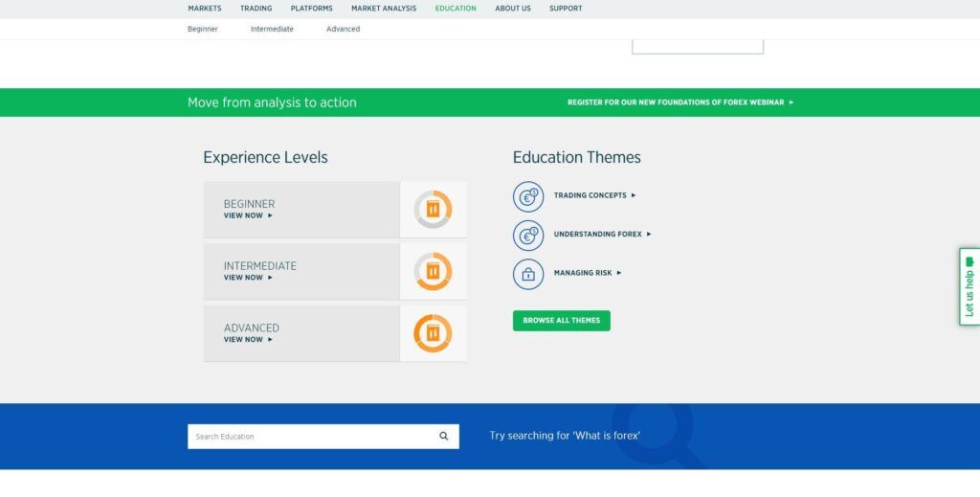Click the Trading Concepts circle icon
The height and width of the screenshot is (497, 980).
[527, 196]
